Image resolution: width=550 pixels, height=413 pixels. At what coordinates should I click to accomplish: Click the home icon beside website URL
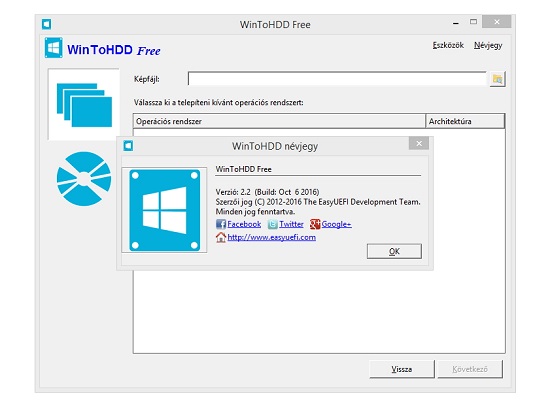pyautogui.click(x=221, y=237)
